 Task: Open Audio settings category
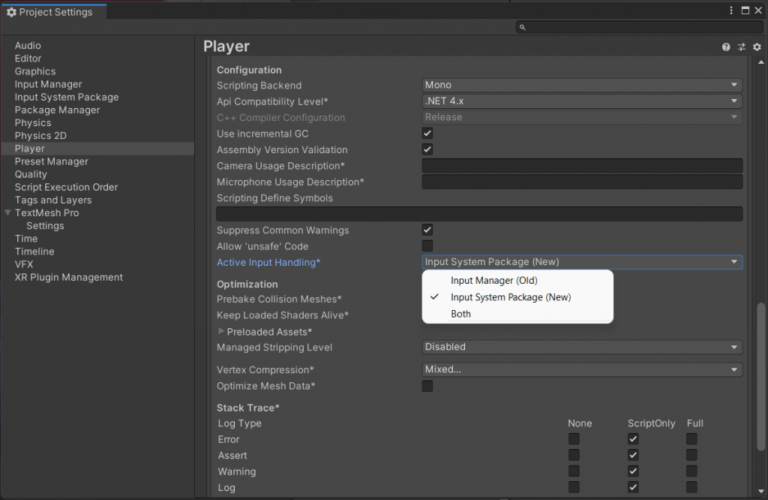[28, 46]
